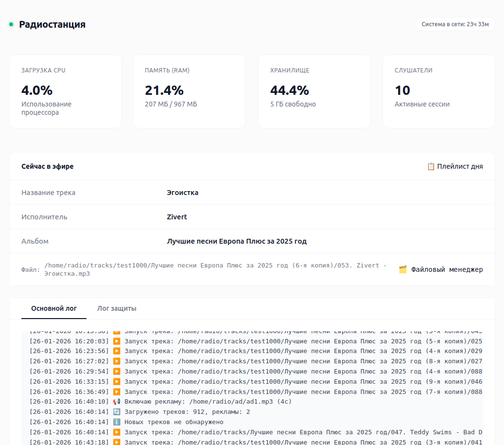
Task: Click the green online status dot
Action: pos(11,24)
